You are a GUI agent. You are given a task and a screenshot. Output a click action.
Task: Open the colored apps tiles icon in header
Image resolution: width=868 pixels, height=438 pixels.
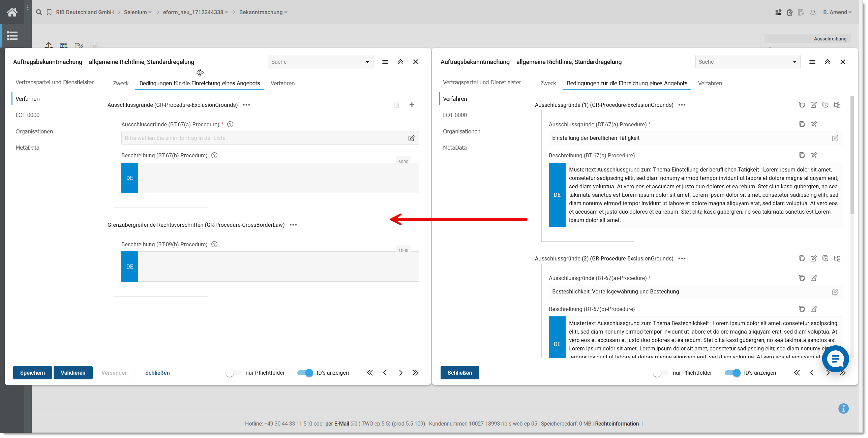pos(778,12)
